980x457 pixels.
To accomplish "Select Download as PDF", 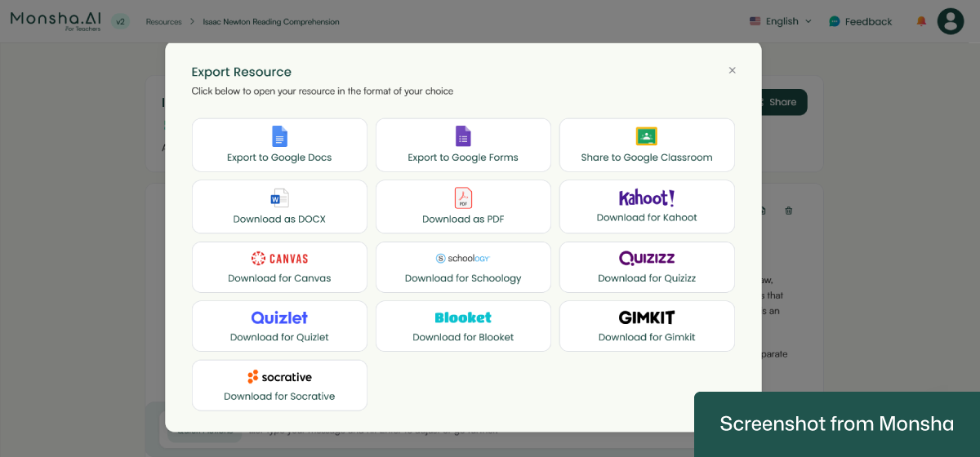I will [x=463, y=206].
